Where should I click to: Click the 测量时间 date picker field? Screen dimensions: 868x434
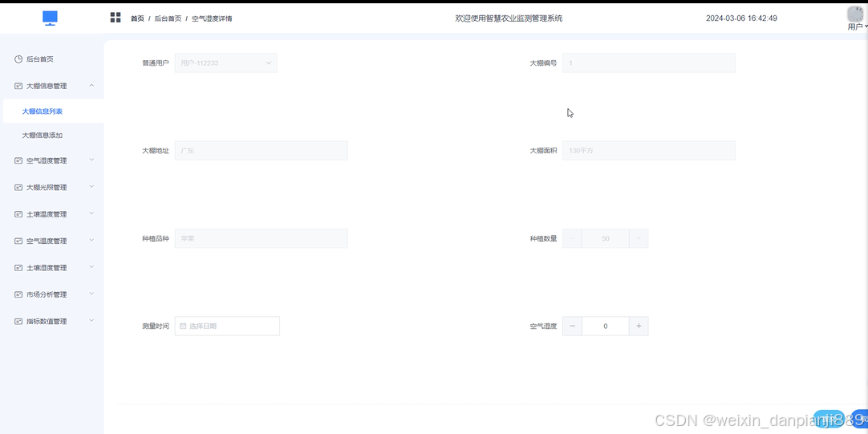coord(227,326)
